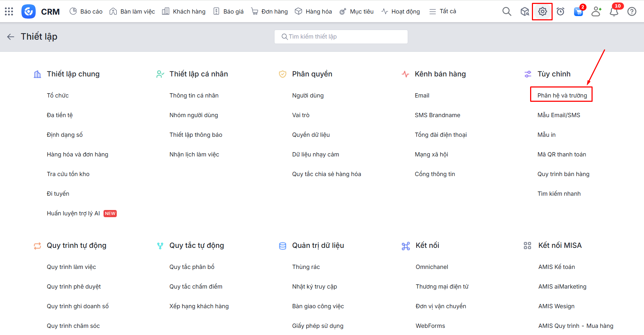Click the search magnifier icon in top bar
Viewport: 644px width, 335px height.
tap(507, 11)
